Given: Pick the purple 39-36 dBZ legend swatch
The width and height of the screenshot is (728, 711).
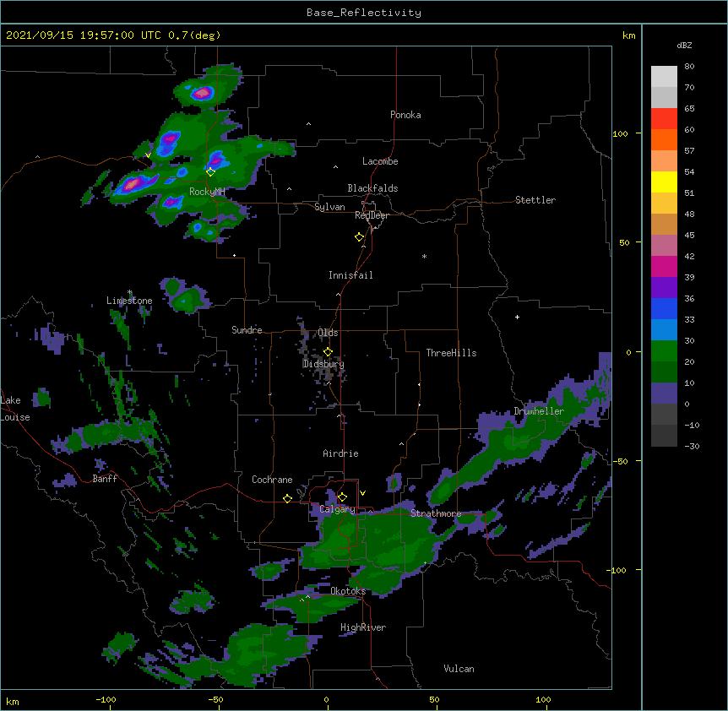Looking at the screenshot, I should pyautogui.click(x=664, y=288).
